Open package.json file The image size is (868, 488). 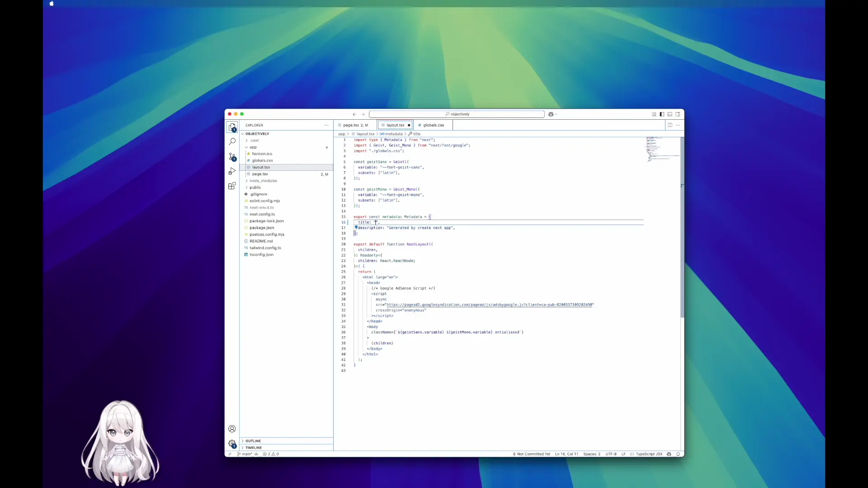click(x=287, y=228)
